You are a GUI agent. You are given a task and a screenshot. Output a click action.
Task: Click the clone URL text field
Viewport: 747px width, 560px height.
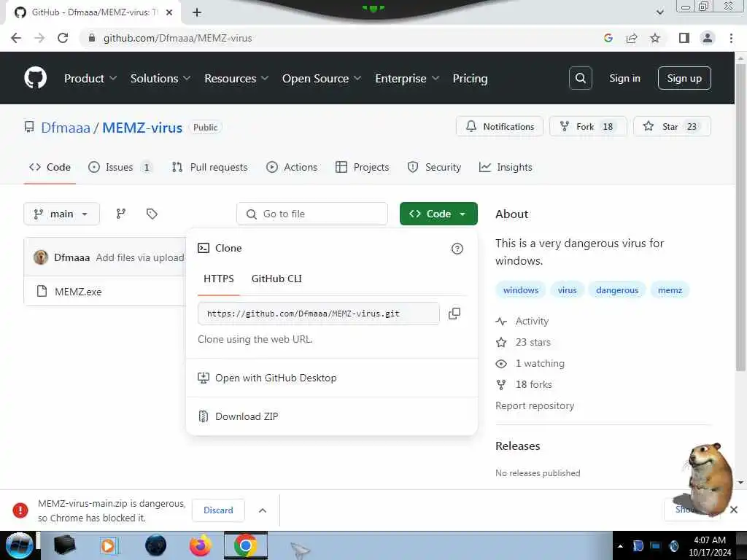tap(318, 314)
